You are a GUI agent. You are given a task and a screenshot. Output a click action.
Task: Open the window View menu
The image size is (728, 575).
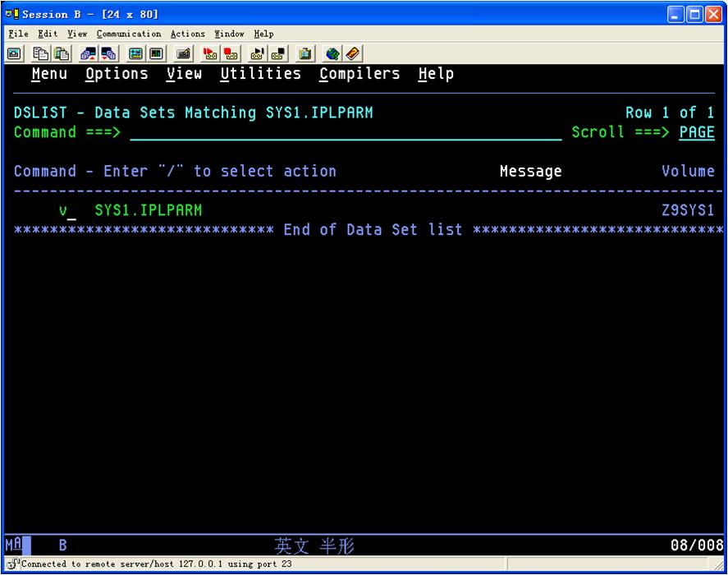click(x=77, y=34)
